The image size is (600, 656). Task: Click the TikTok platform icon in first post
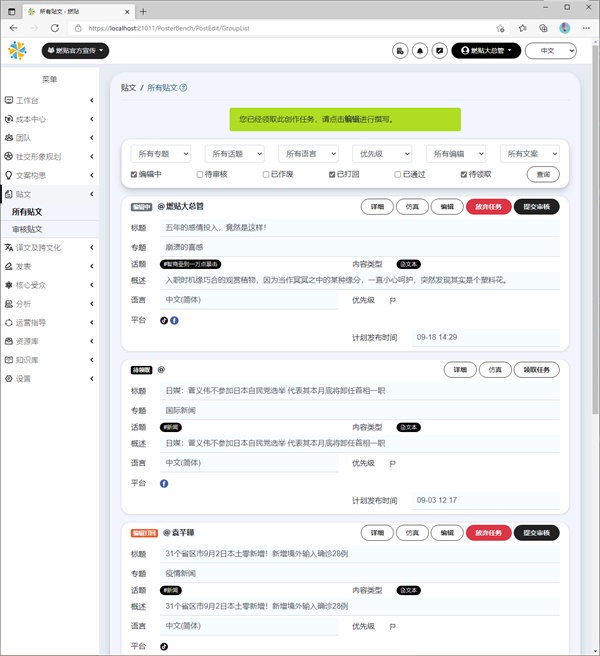164,321
